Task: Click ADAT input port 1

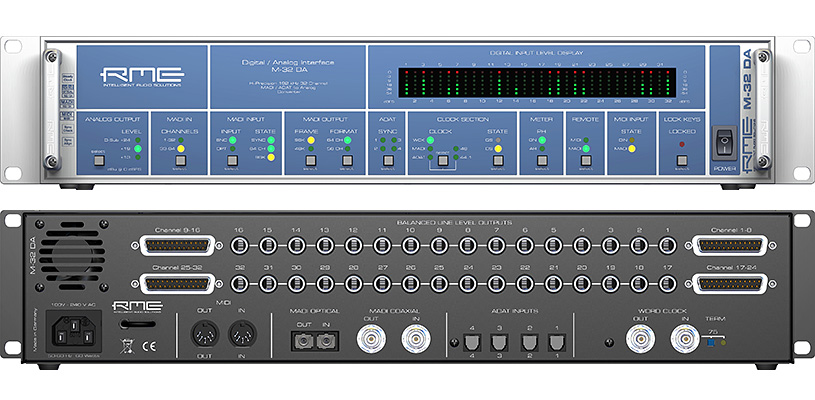Action: pyautogui.click(x=557, y=342)
